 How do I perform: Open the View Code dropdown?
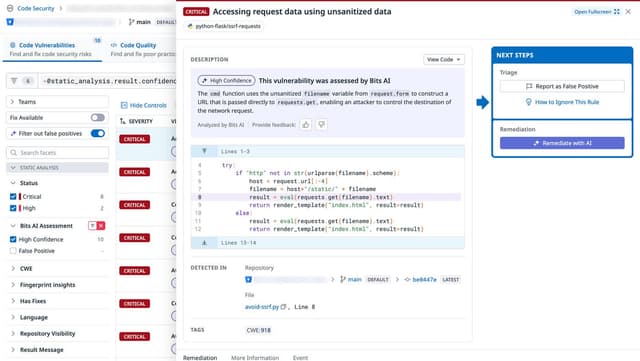444,60
